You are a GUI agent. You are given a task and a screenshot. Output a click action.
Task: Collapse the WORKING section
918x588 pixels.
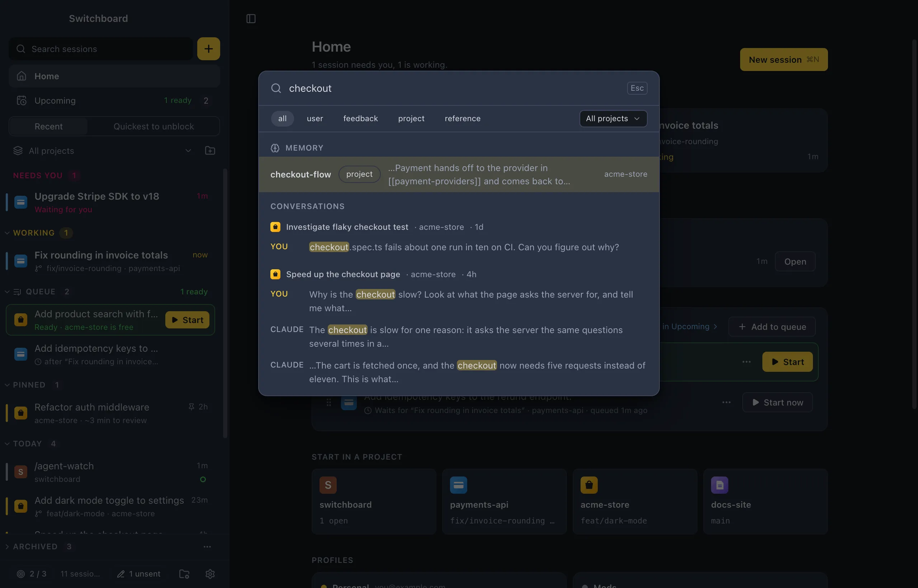(x=7, y=233)
